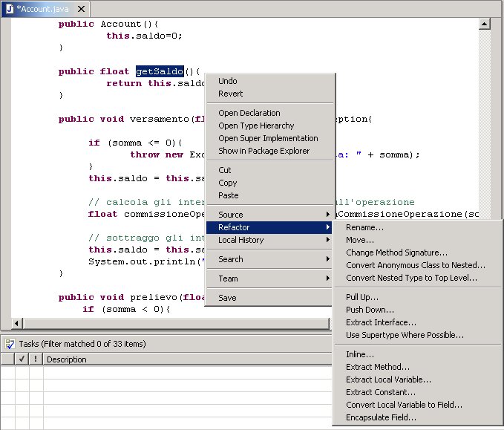Click the Java file icon on Account.java tab
This screenshot has width=504, height=430.
coord(10,9)
